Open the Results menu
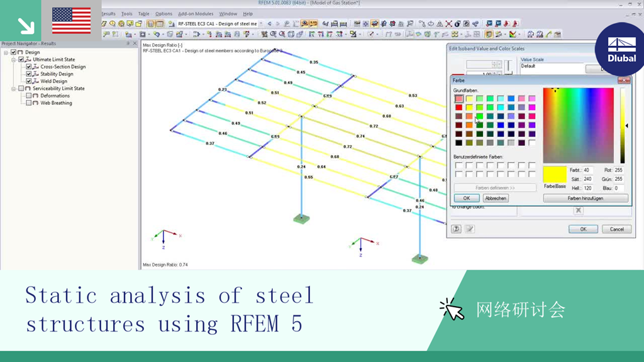 pyautogui.click(x=108, y=14)
